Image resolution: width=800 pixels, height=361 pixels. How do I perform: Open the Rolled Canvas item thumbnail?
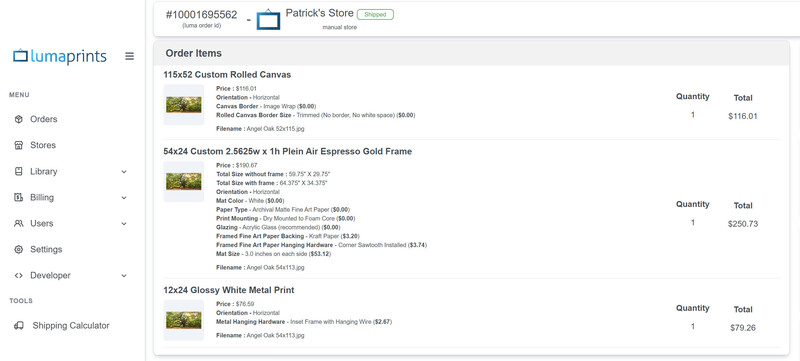pos(184,105)
